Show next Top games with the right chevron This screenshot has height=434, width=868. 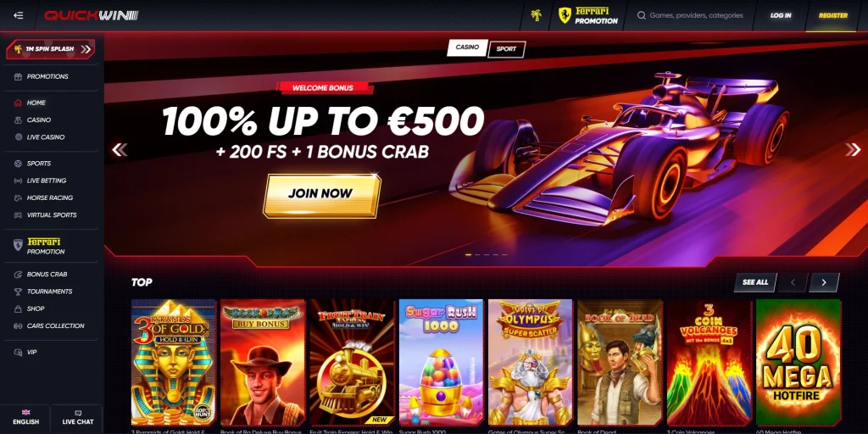(x=824, y=282)
